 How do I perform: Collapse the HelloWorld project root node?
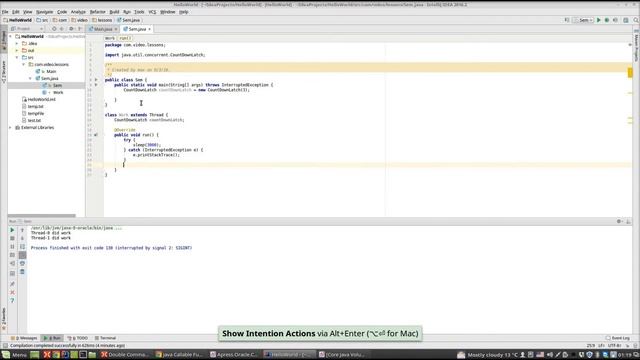click(x=11, y=36)
